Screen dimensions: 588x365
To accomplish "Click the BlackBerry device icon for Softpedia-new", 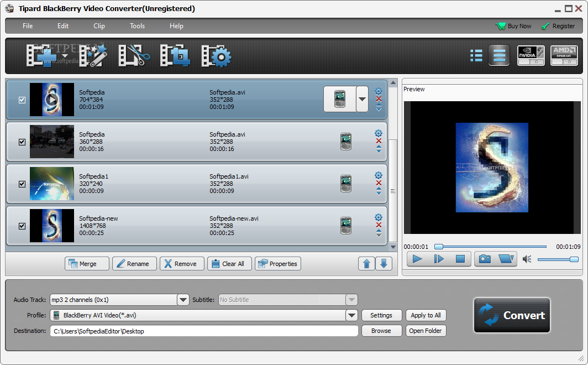I will click(x=346, y=226).
